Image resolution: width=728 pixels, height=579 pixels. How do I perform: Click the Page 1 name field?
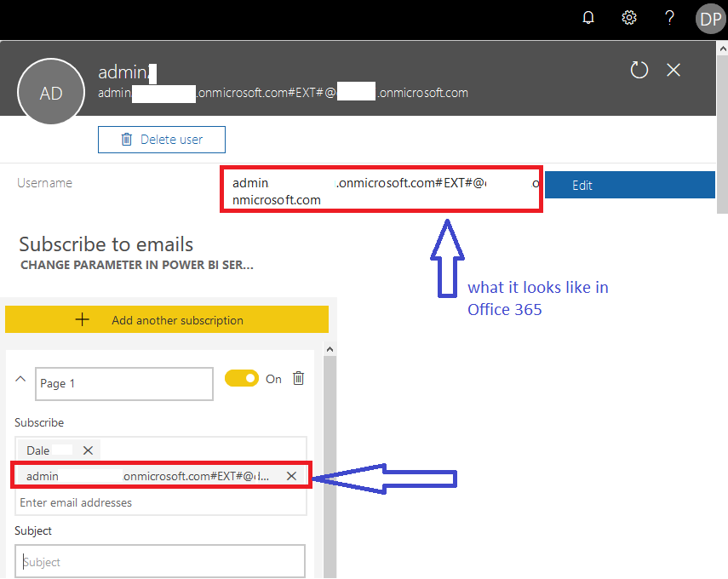[124, 383]
